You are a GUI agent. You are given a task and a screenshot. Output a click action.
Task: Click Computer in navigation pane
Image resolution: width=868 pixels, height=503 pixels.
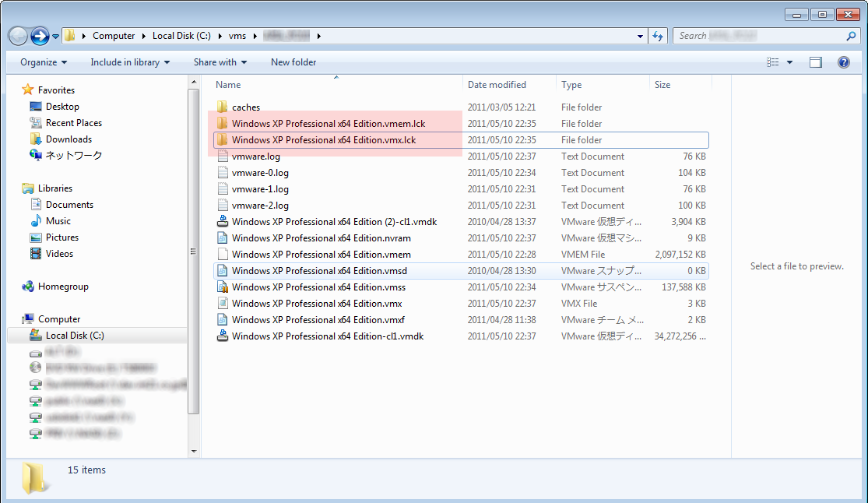pos(59,319)
